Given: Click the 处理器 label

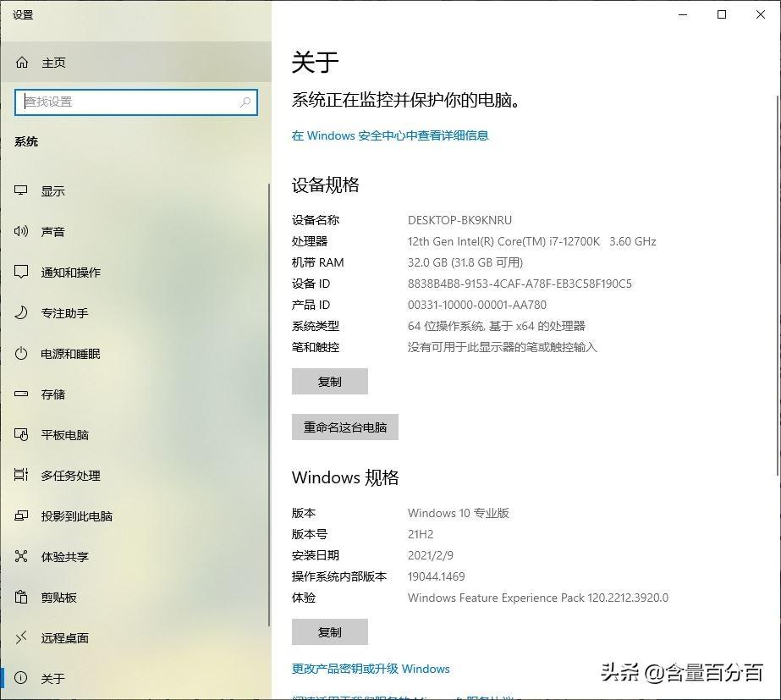Looking at the screenshot, I should pos(310,241).
